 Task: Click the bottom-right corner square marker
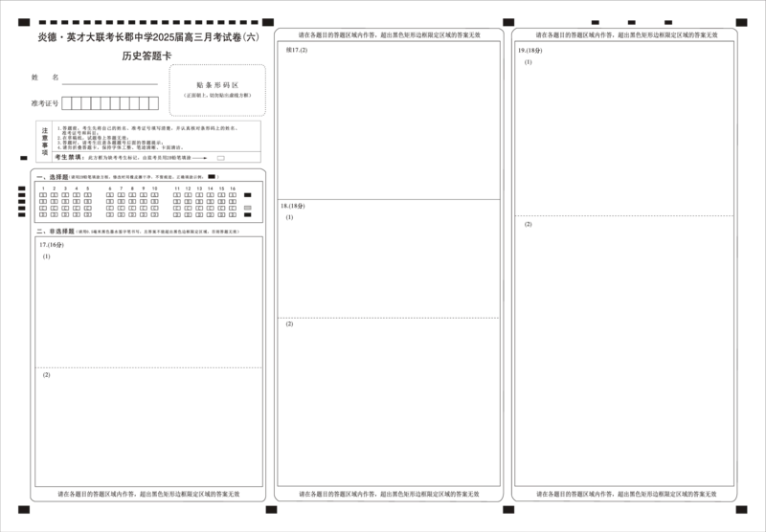point(744,512)
